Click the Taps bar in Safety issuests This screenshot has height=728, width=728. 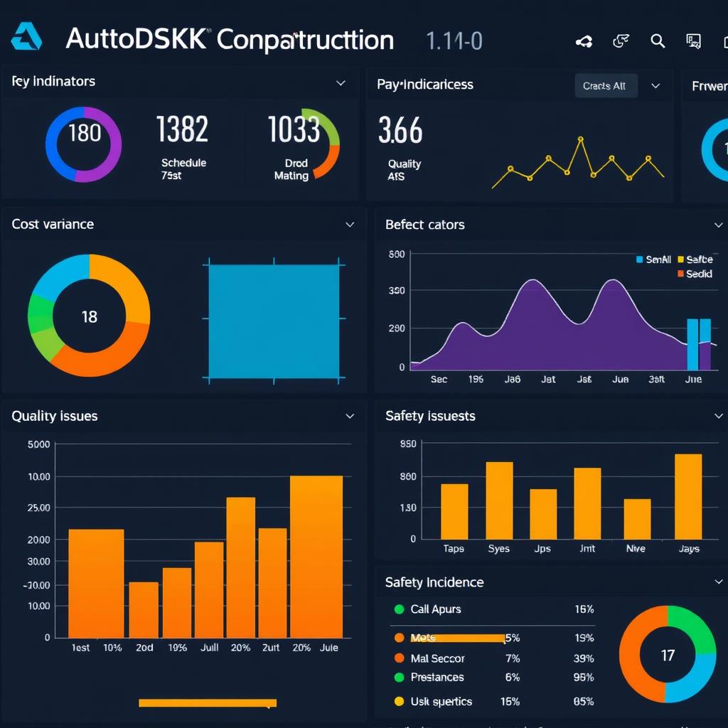coord(454,511)
